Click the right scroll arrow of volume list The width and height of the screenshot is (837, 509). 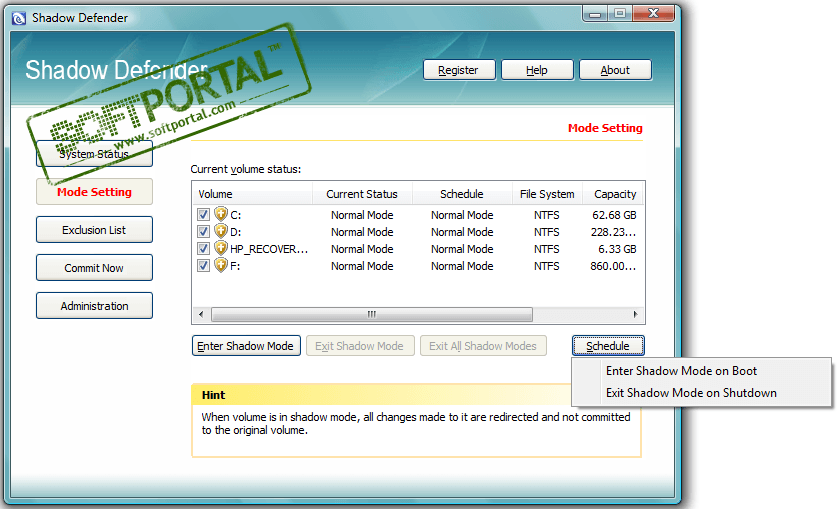tap(635, 314)
